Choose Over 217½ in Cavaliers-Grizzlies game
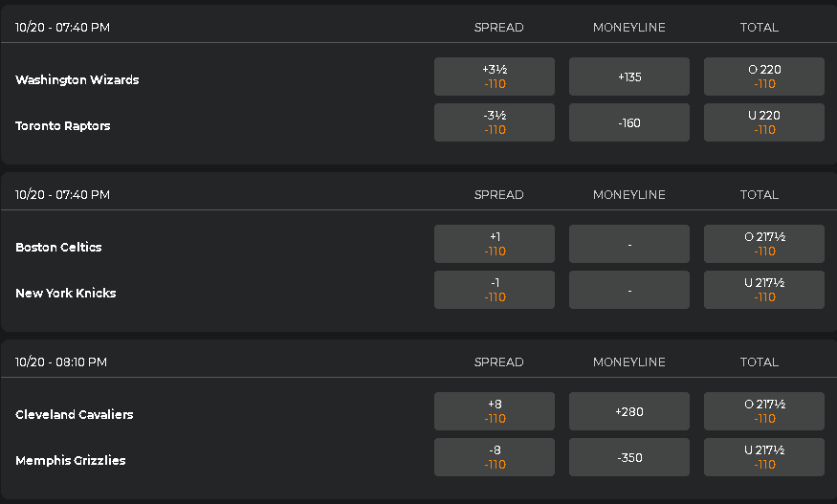This screenshot has height=504, width=837. pos(764,411)
